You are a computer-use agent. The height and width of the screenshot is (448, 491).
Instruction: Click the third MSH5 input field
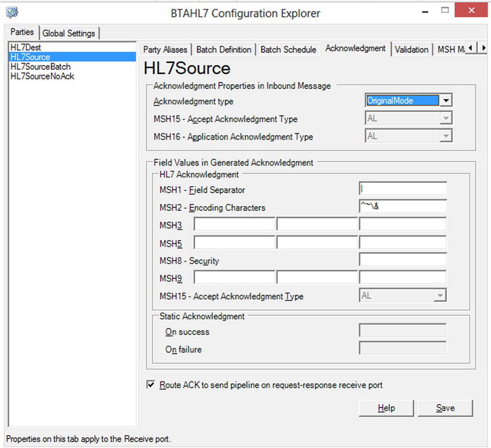403,243
